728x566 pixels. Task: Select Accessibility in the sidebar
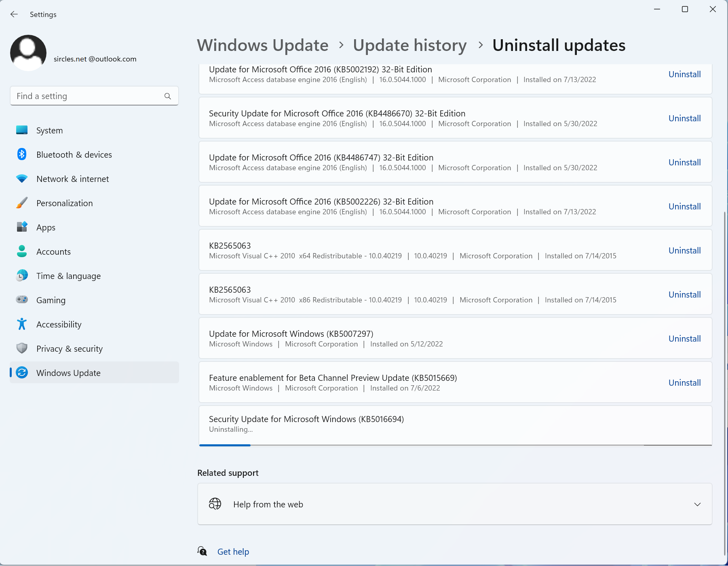click(x=94, y=324)
